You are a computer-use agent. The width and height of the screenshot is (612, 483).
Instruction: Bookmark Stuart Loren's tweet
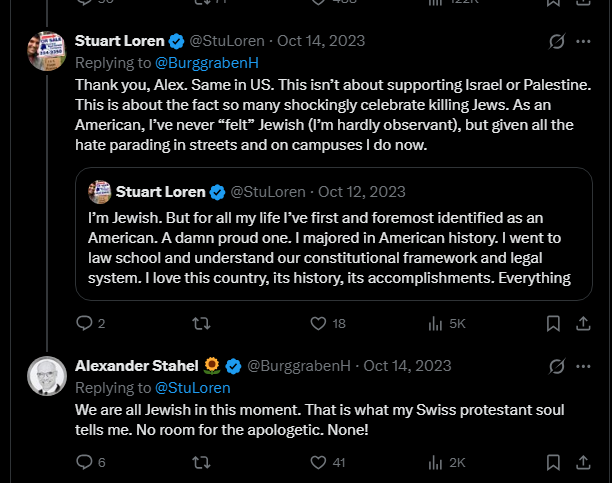click(553, 323)
